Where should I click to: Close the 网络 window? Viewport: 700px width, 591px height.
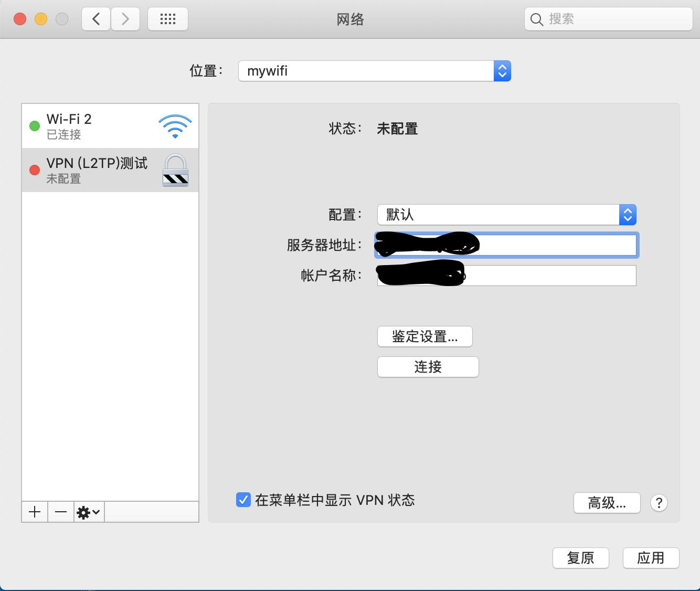[20, 19]
